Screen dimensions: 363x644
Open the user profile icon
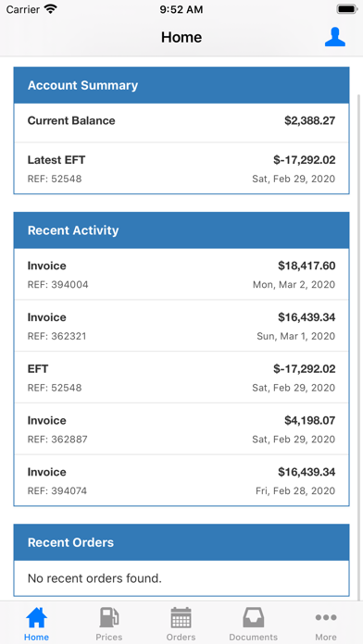334,37
